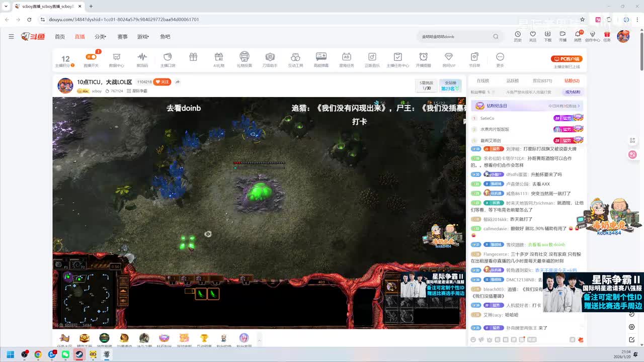Open the 房间VIP diamond icon
The height and width of the screenshot is (362, 644).
pos(449,60)
